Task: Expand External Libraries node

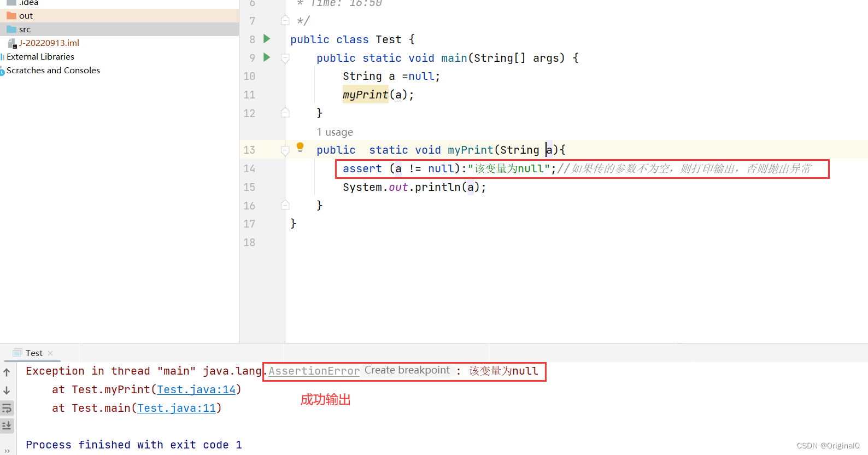Action: 40,56
